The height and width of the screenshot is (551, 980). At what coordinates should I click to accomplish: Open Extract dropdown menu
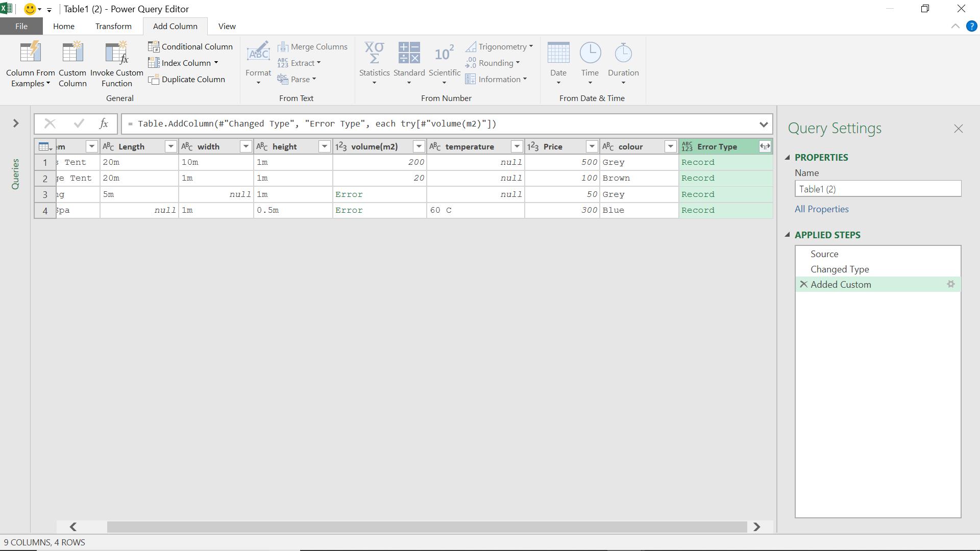coord(299,63)
